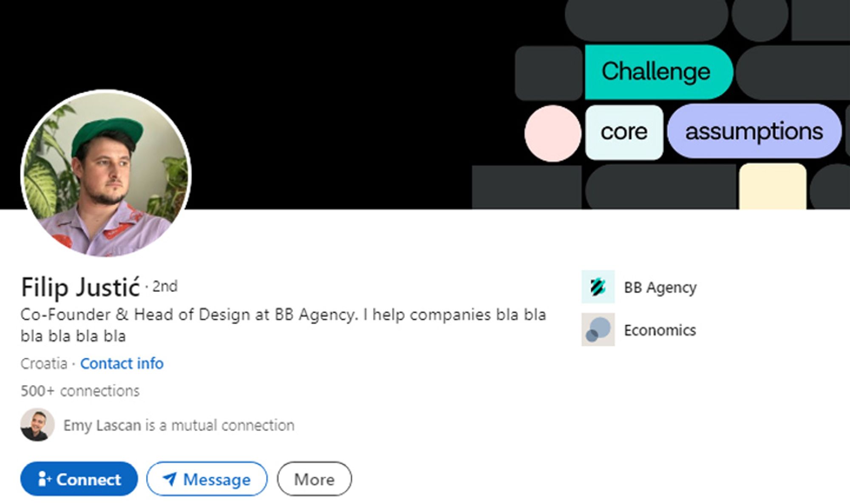Open the BB Agency company text link
The image size is (850, 504).
pyautogui.click(x=660, y=288)
